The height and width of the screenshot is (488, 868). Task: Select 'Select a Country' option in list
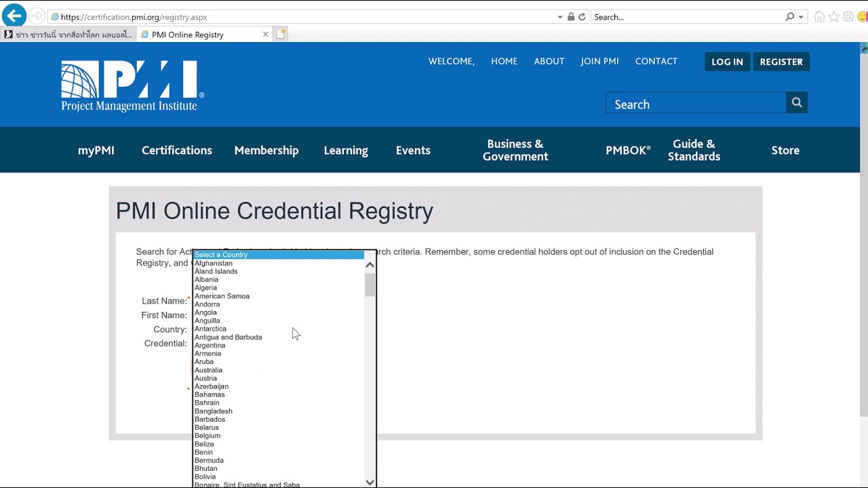pyautogui.click(x=279, y=255)
